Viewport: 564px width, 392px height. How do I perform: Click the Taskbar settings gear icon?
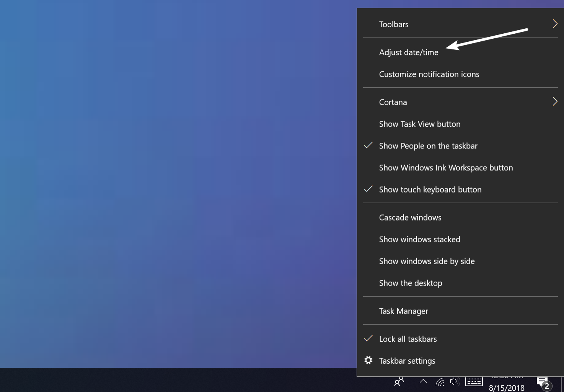[368, 360]
